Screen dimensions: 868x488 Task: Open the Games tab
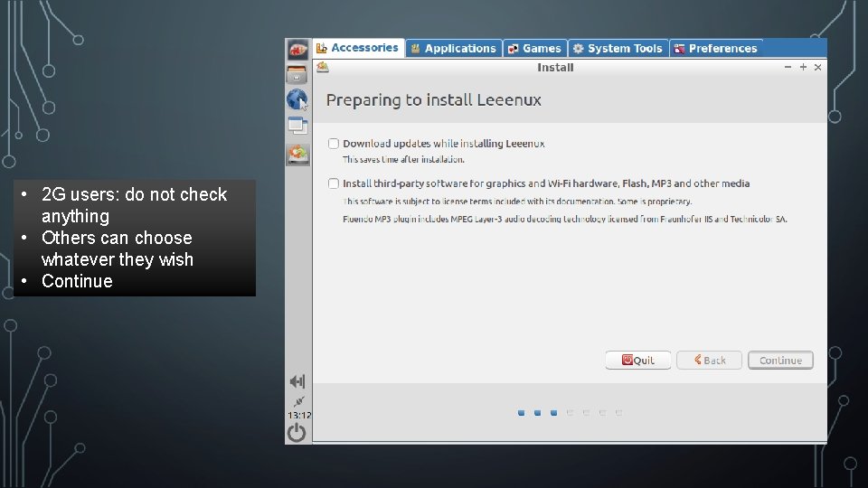pos(535,49)
